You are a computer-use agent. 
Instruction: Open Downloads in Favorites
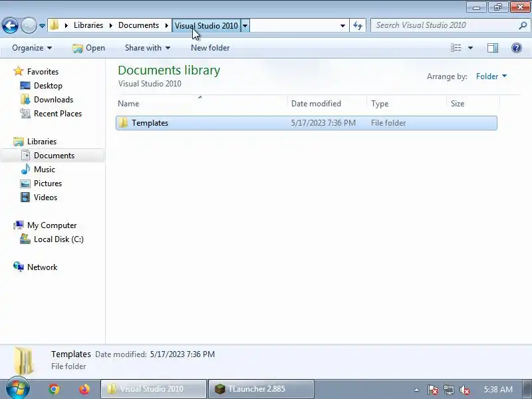[x=47, y=99]
